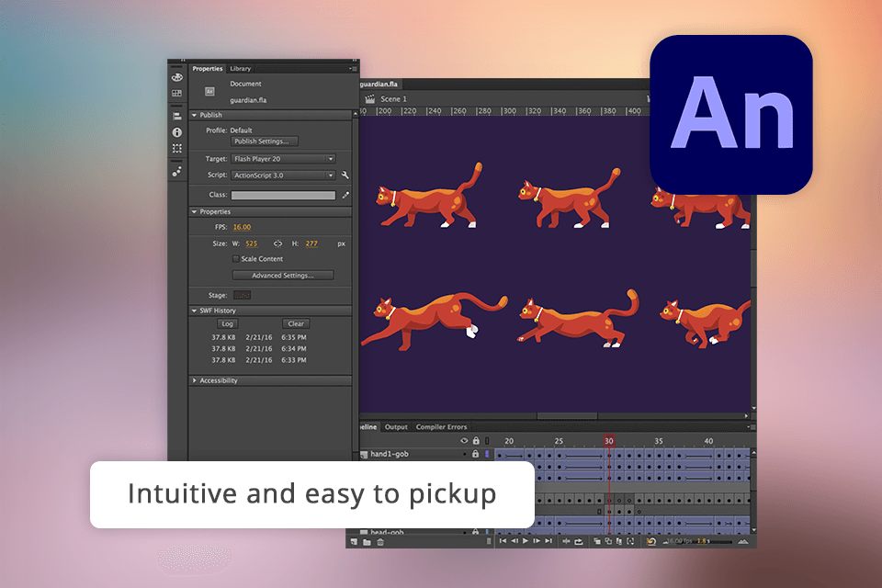This screenshot has width=882, height=588.
Task: Play the timeline animation
Action: coord(526,541)
